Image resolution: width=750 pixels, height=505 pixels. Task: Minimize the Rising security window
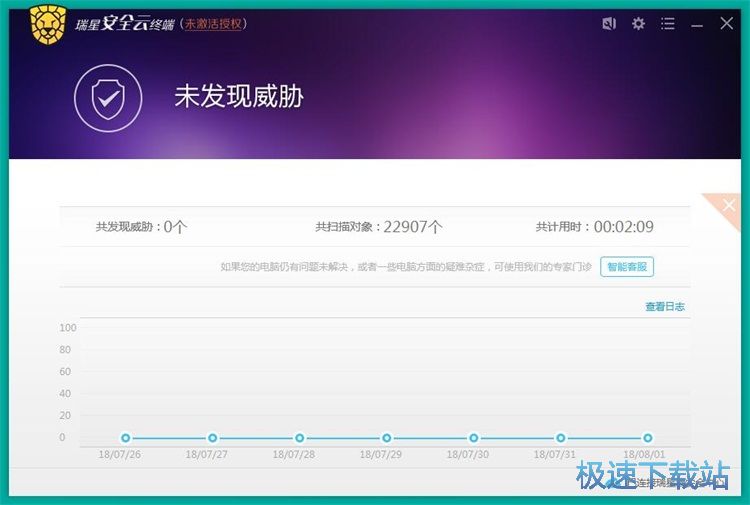click(697, 23)
